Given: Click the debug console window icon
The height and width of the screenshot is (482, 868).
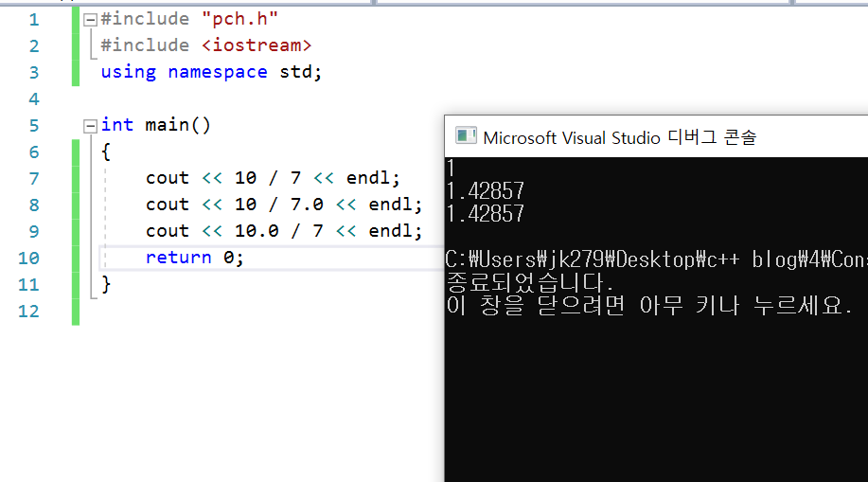Looking at the screenshot, I should click(466, 135).
